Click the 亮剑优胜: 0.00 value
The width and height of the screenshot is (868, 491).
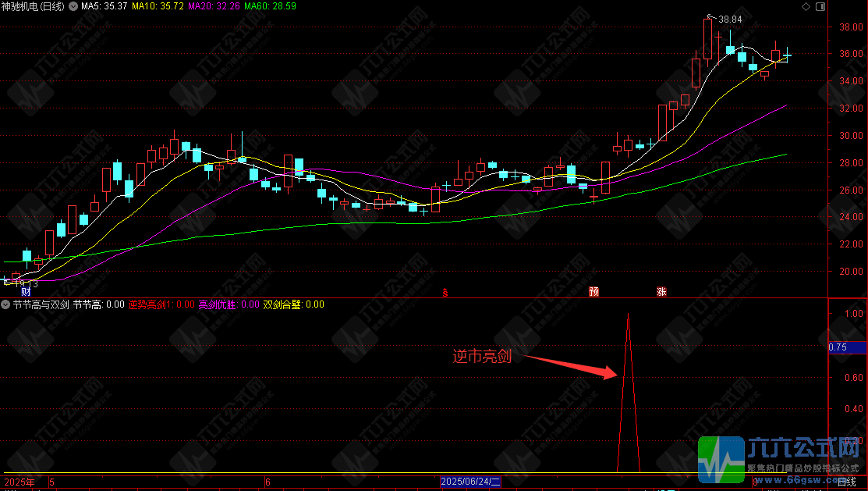pos(229,304)
